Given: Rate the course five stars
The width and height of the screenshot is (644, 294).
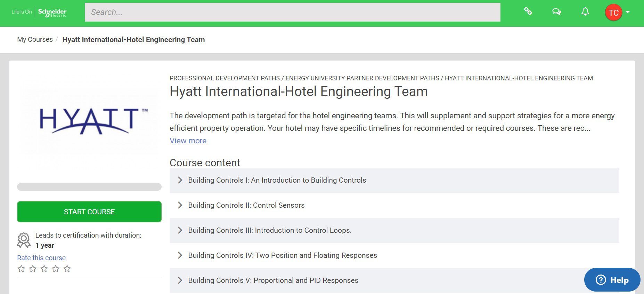Looking at the screenshot, I should 67,269.
